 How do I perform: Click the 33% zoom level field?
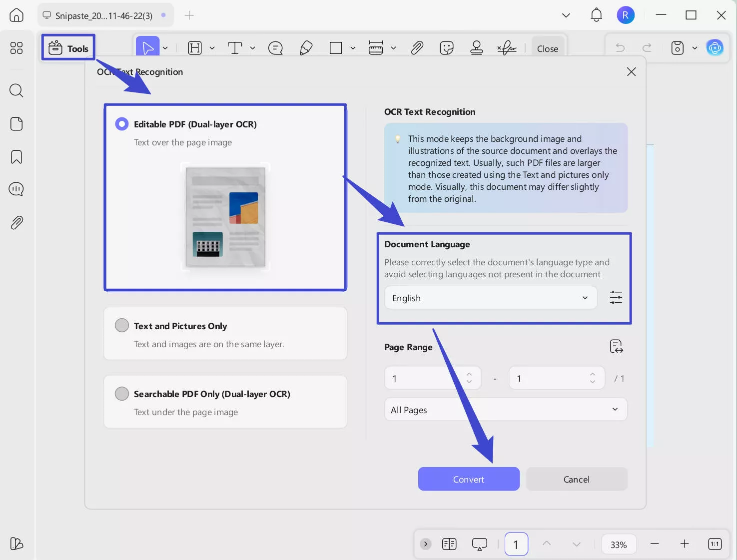click(x=618, y=545)
